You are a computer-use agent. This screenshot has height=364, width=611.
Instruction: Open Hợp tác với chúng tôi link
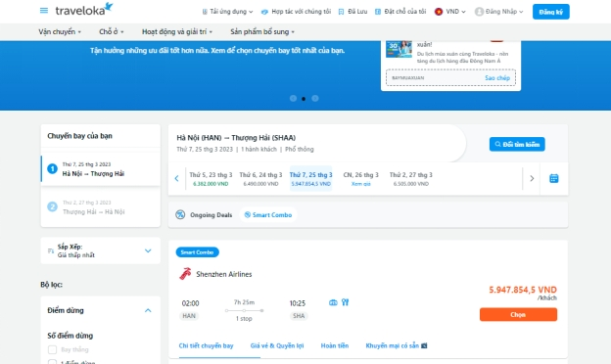tap(301, 12)
